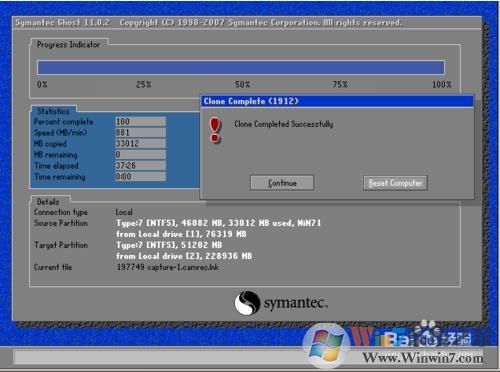Select the MB copied value field
The image size is (500, 372).
pos(140,143)
